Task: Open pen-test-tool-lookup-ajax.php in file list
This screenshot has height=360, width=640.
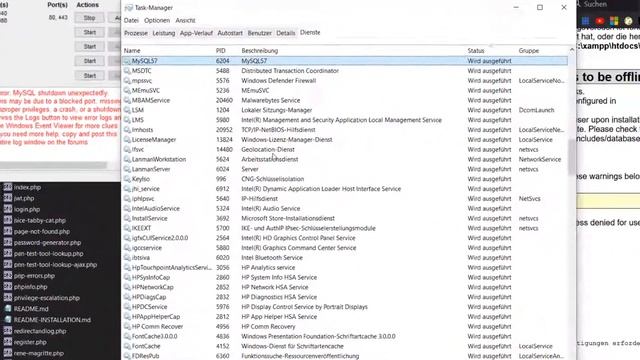Action: pyautogui.click(x=56, y=264)
